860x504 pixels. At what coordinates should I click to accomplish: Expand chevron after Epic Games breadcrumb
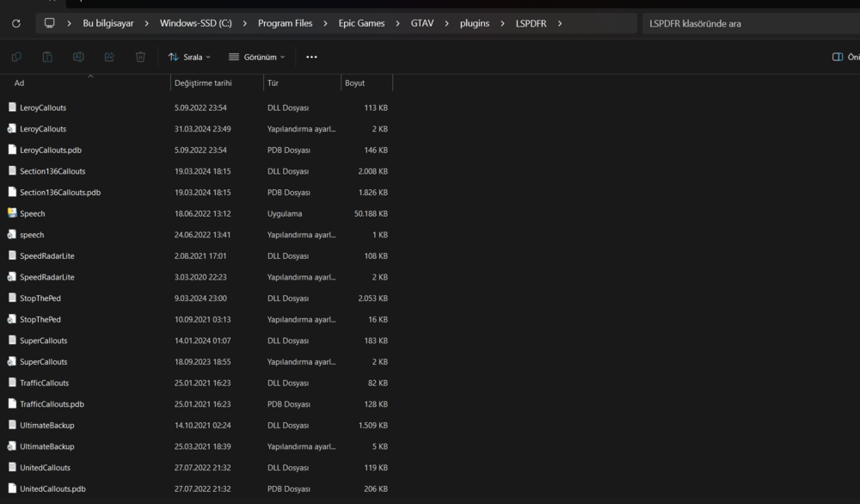397,23
